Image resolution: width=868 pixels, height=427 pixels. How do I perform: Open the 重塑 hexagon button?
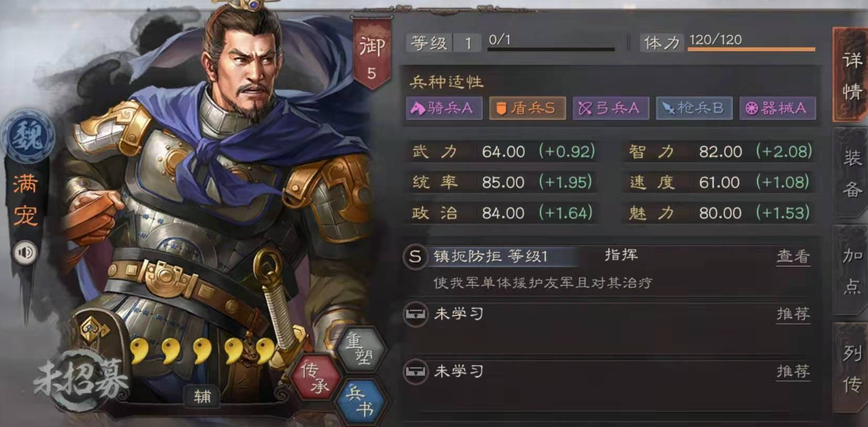coord(361,348)
